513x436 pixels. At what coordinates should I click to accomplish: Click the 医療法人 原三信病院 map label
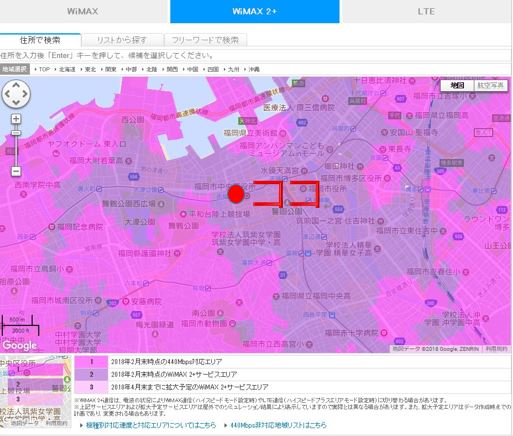click(299, 107)
